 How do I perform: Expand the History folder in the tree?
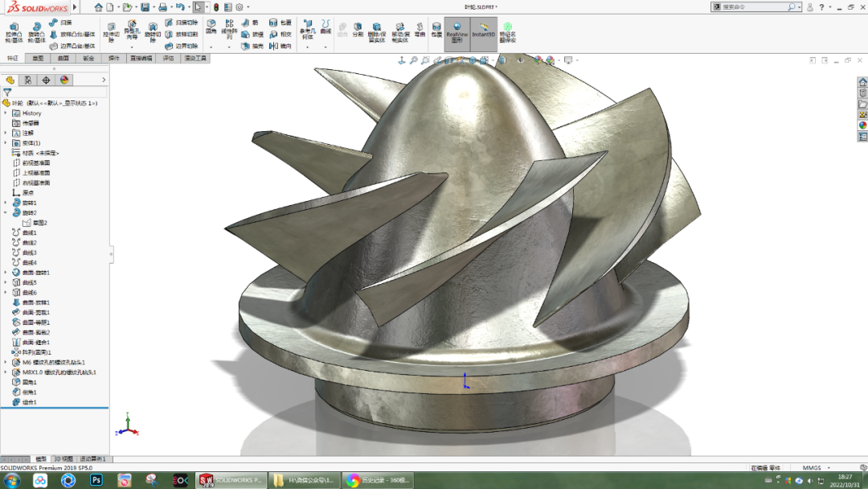pyautogui.click(x=5, y=113)
